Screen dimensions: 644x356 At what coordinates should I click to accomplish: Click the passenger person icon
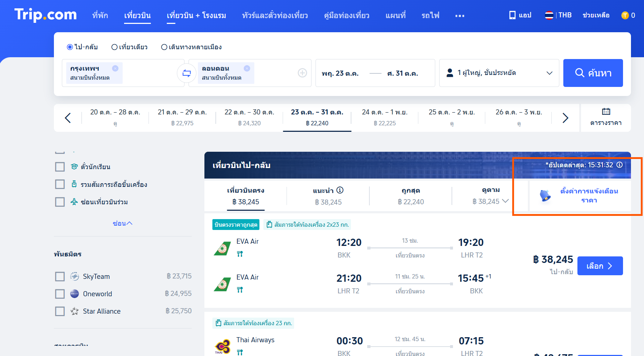(450, 73)
